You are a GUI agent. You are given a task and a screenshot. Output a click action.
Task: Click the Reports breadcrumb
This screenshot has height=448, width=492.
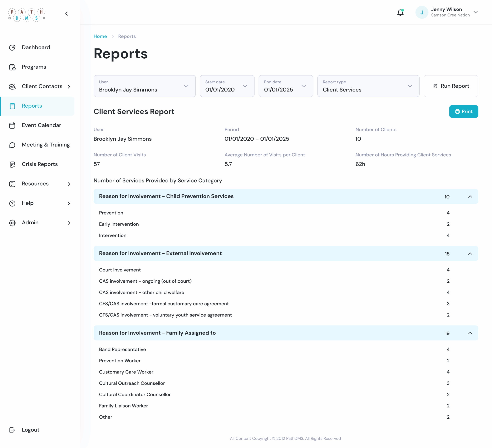click(127, 36)
